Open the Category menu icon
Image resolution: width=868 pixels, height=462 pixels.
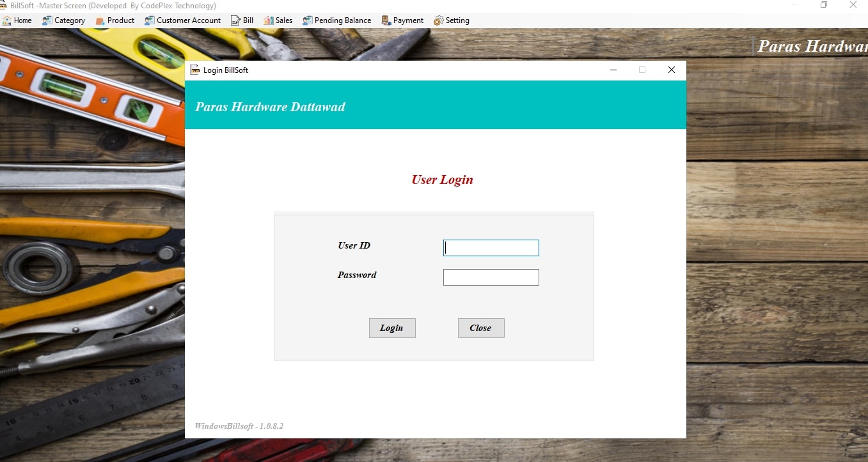pos(47,20)
